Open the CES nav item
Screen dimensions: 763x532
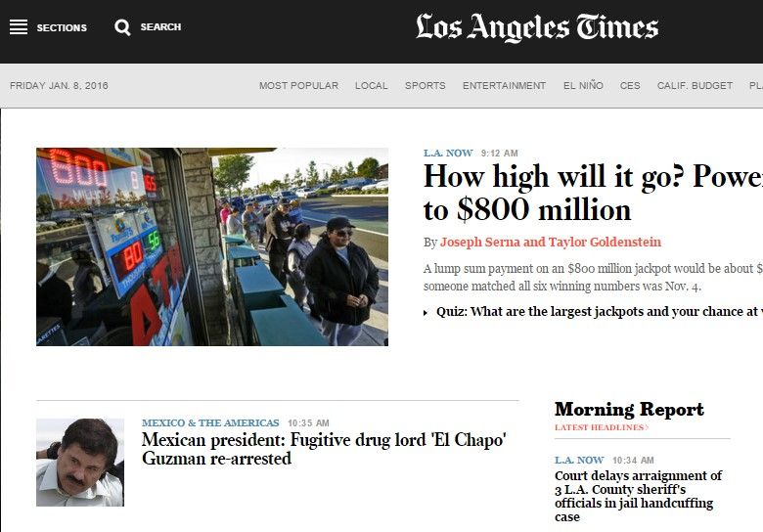(630, 86)
